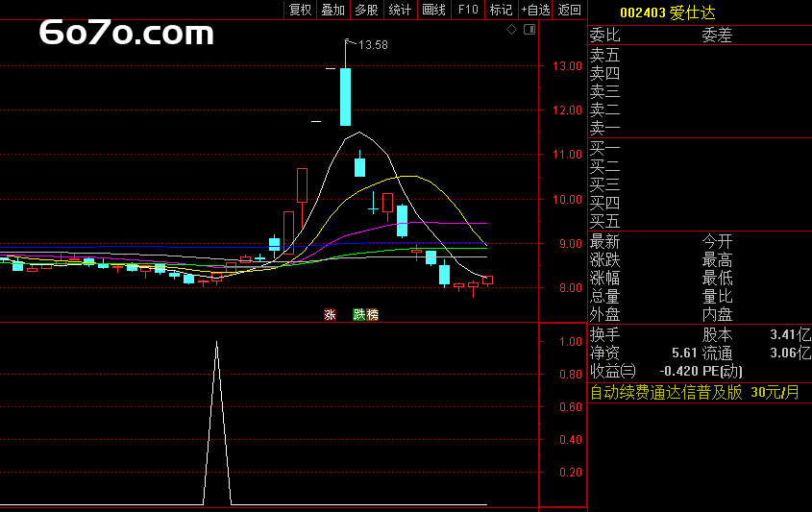Viewport: 812px width, 512px height.
Task: Toggle the side panel square icon
Action: [x=529, y=30]
